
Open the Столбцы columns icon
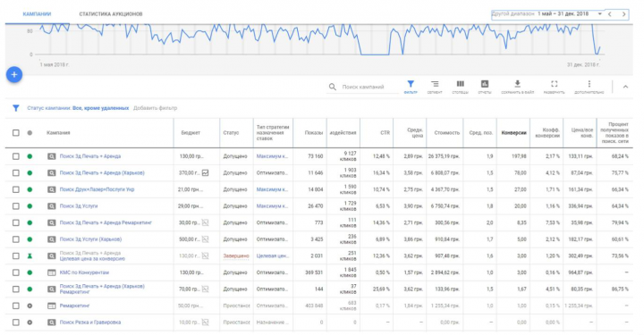[x=461, y=84]
